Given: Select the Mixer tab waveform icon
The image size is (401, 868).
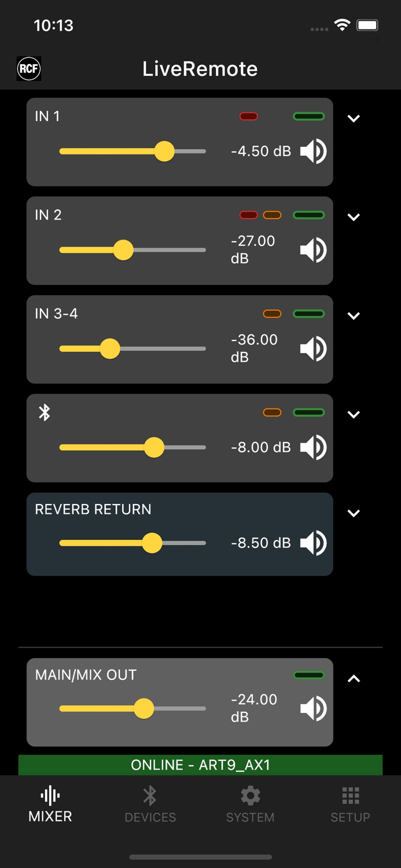Looking at the screenshot, I should click(x=50, y=796).
